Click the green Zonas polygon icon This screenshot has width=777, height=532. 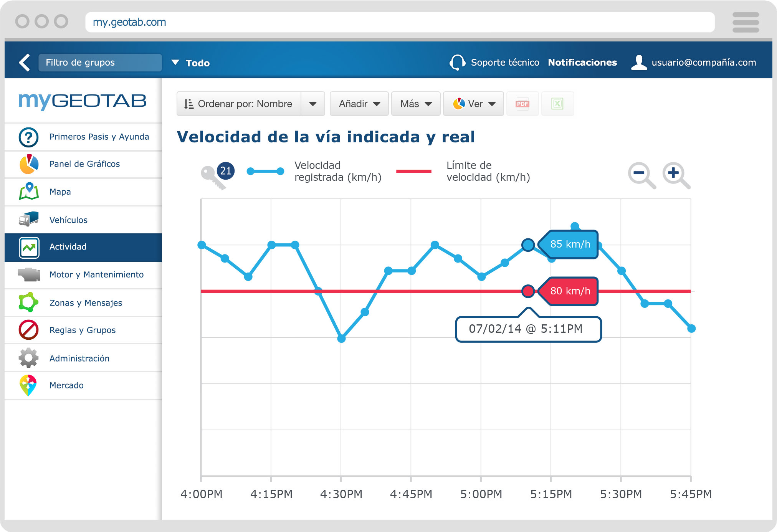point(28,302)
